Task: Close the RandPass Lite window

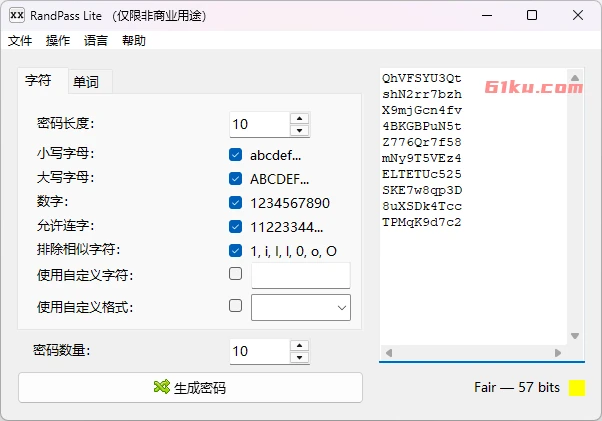Action: tap(578, 15)
